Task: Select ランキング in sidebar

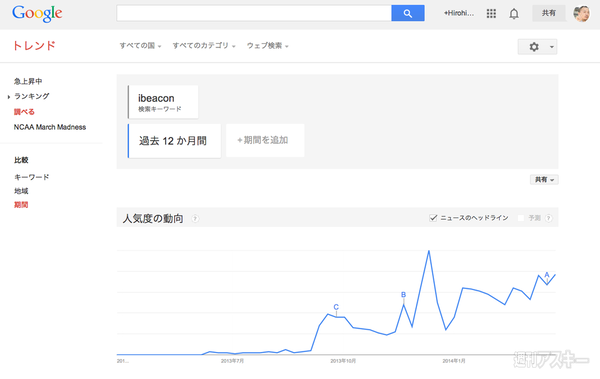Action: [31, 96]
